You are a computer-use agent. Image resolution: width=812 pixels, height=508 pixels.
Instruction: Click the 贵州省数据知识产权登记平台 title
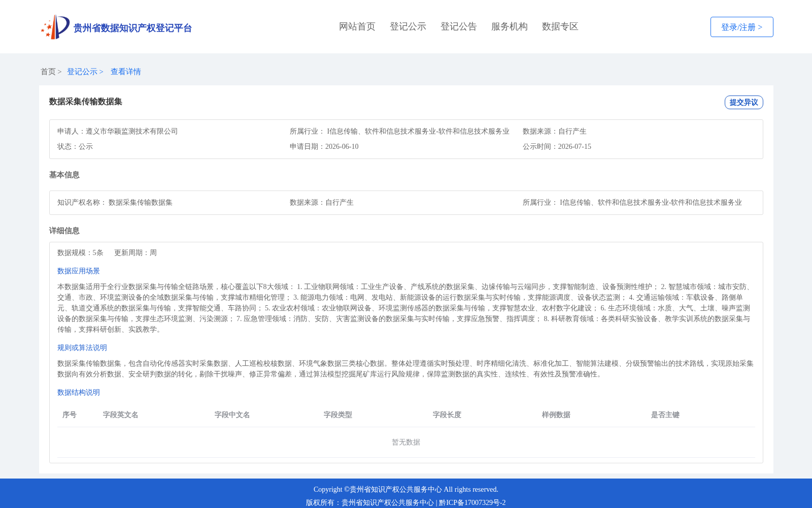pyautogui.click(x=132, y=28)
